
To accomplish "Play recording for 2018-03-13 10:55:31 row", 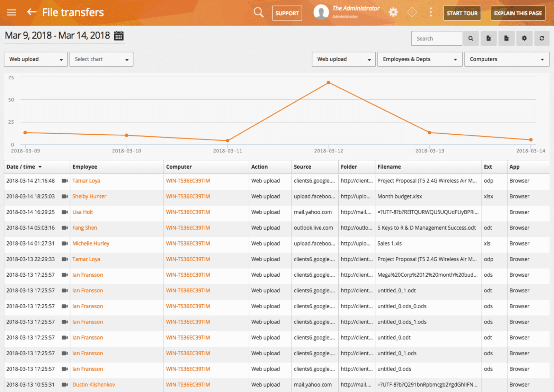I will (64, 384).
